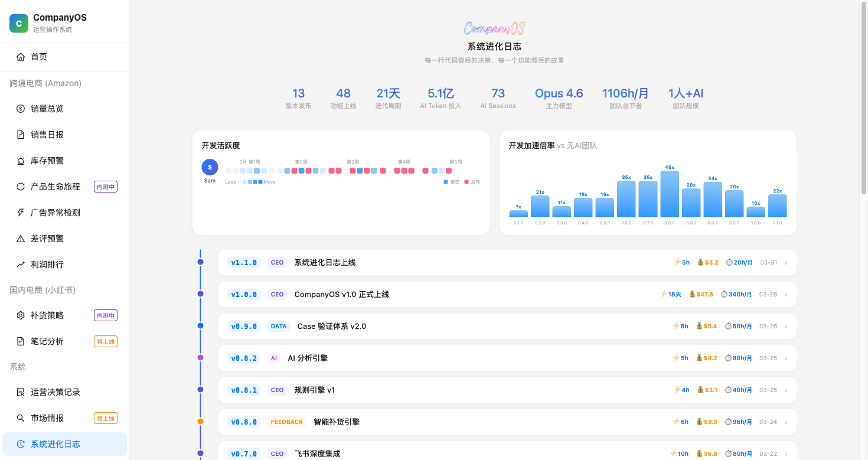Click the 21x bar for version 0.2.0
Image resolution: width=868 pixels, height=460 pixels.
point(540,207)
